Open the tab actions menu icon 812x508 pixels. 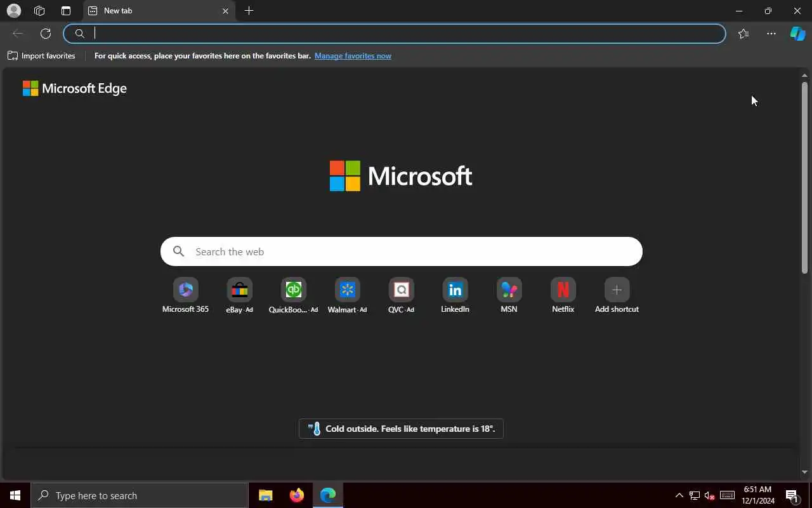[x=66, y=11]
